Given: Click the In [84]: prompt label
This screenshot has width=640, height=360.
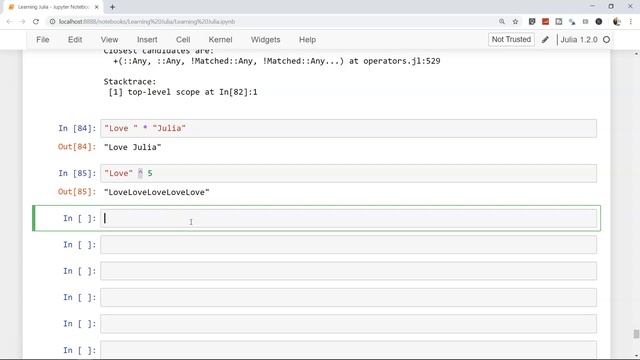Looking at the screenshot, I should [x=77, y=128].
